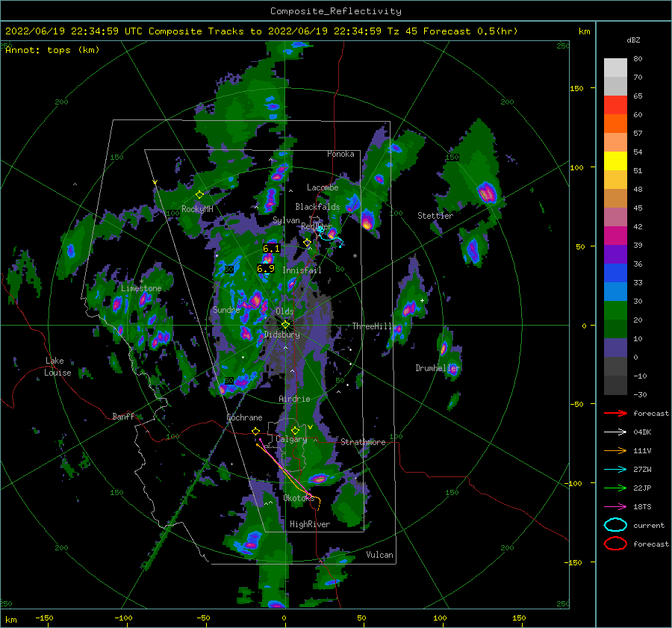Click the 6.9 storm top annotation

tap(266, 269)
